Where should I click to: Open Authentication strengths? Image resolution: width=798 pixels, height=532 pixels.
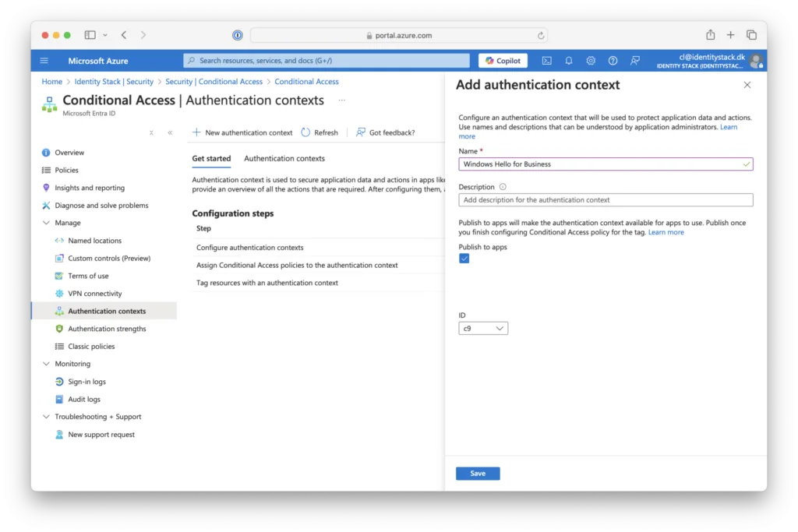pos(107,329)
